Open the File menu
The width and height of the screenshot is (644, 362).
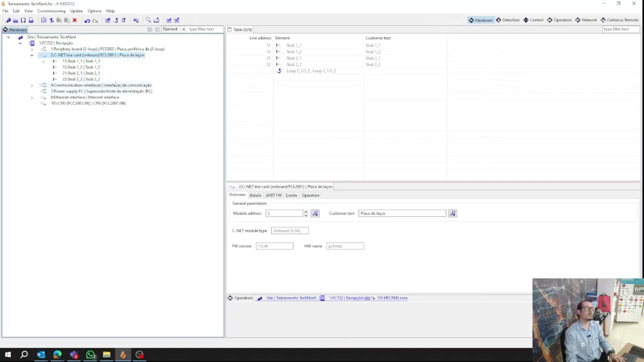(x=5, y=11)
